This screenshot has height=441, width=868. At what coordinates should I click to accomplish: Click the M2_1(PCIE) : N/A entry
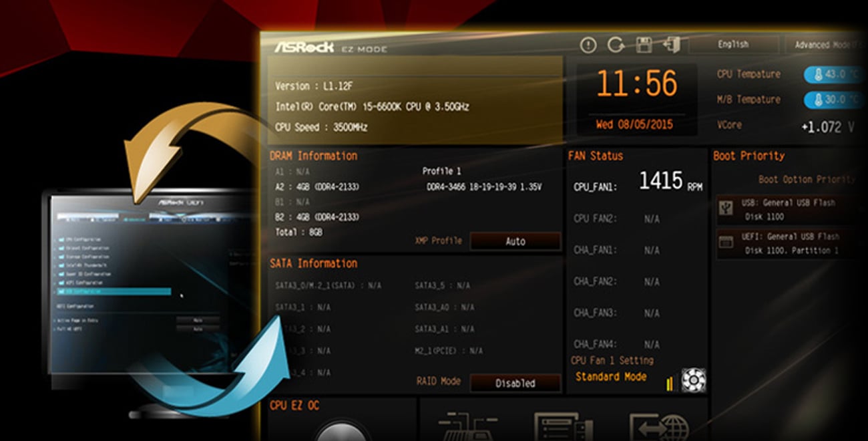point(448,351)
